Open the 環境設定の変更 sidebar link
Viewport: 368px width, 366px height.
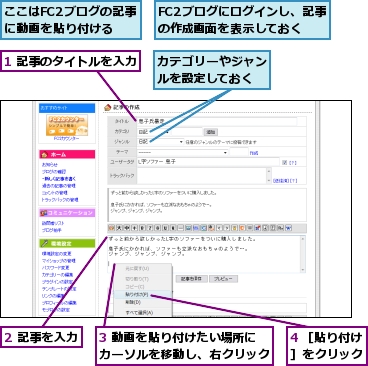[56, 254]
